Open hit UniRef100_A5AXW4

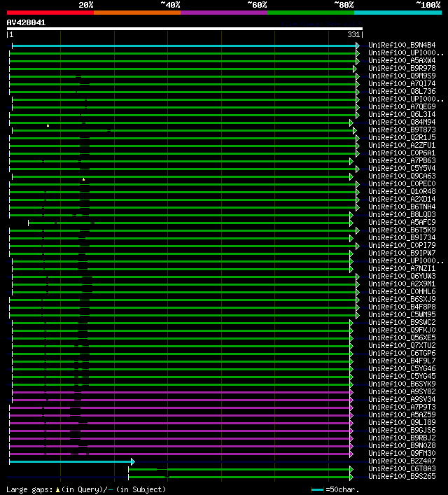click(x=402, y=61)
